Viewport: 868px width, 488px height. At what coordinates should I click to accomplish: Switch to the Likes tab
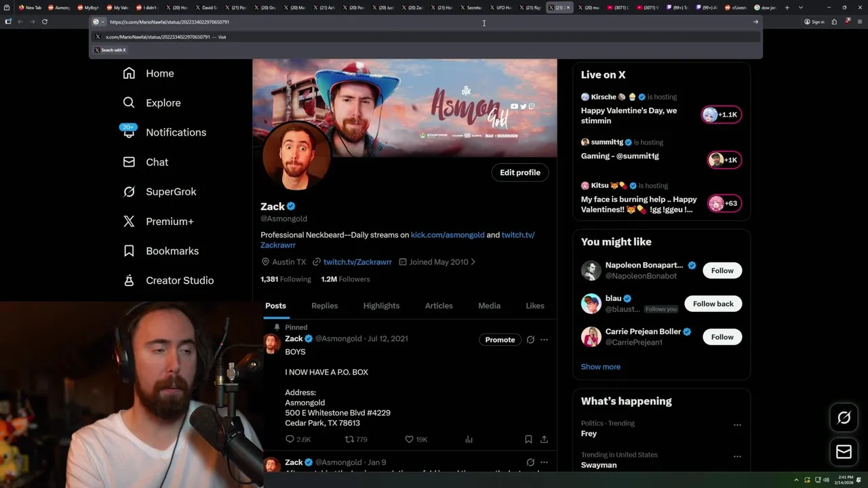coord(535,306)
